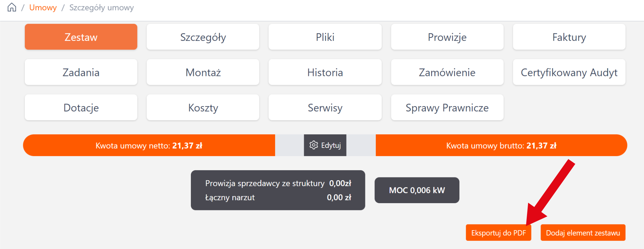Select the Zamówienie tab

pyautogui.click(x=447, y=72)
